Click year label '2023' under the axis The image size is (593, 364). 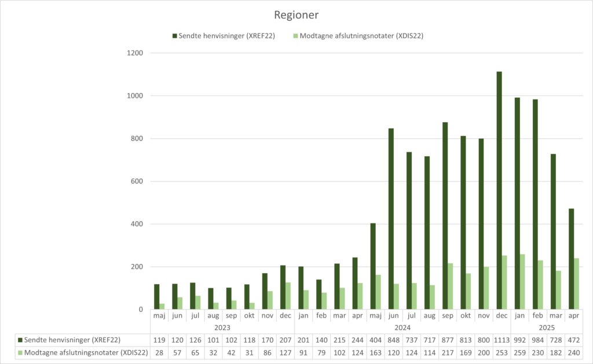[222, 328]
